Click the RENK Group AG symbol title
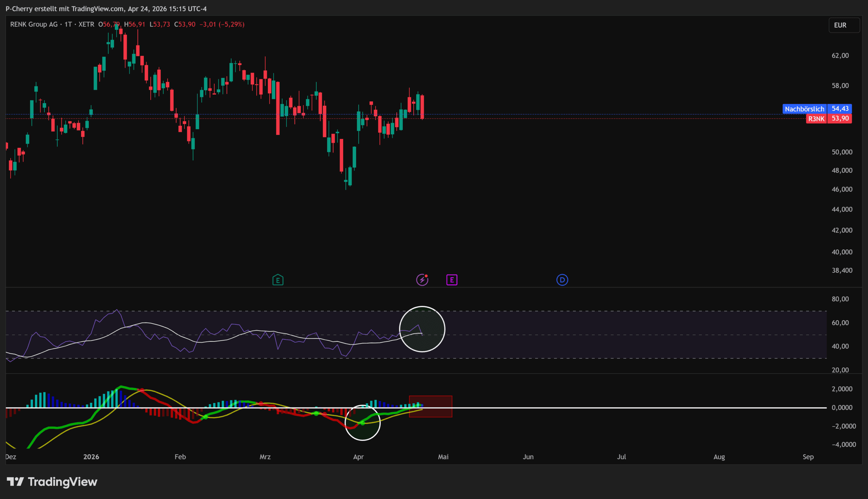This screenshot has height=499, width=868. (34, 24)
